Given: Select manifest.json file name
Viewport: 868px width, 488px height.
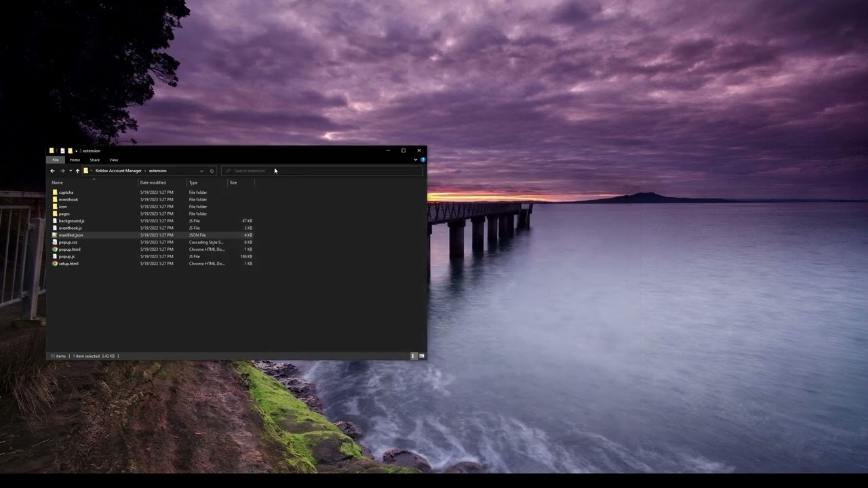Looking at the screenshot, I should 71,235.
